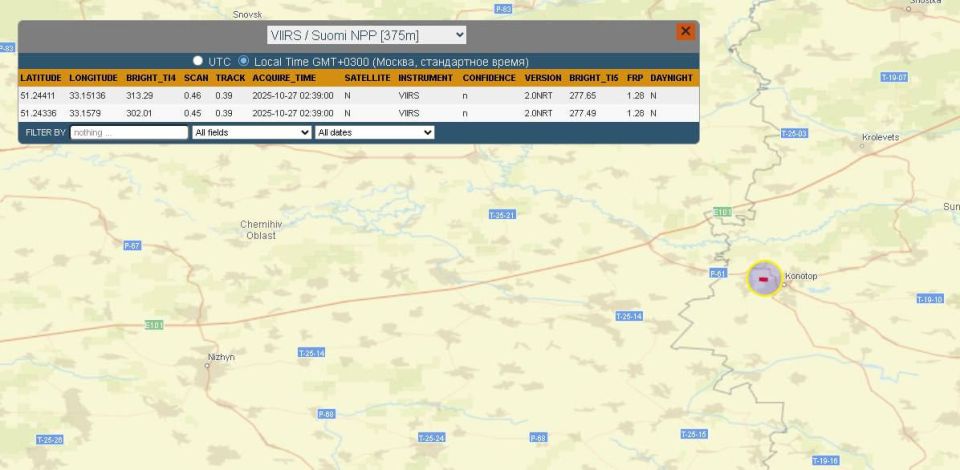
Task: Expand the All dates filter dropdown
Action: tap(374, 132)
